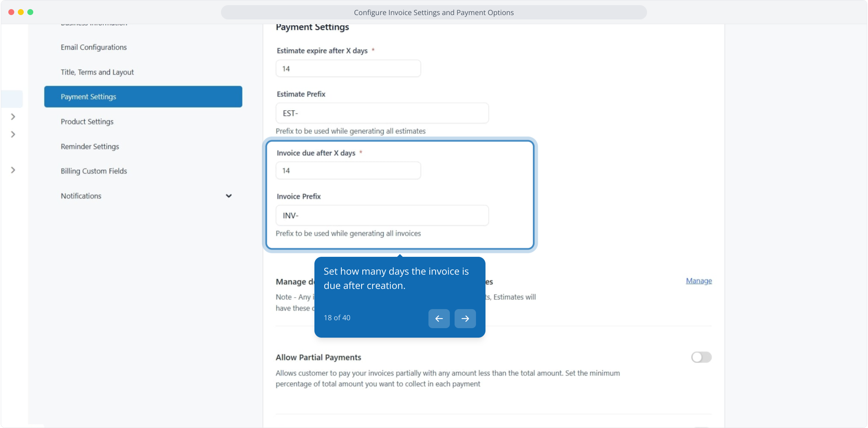Viewport: 868px width, 428px height.
Task: Go to Product Settings
Action: [x=87, y=122]
